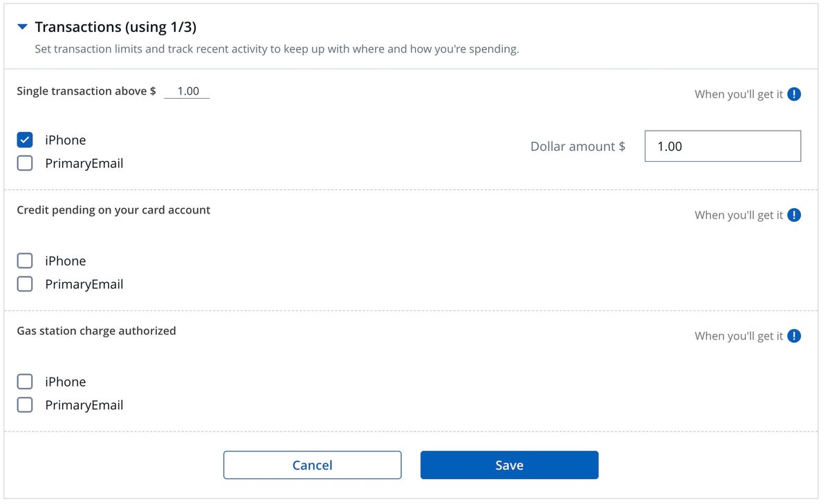Uncheck iPhone for Single transaction alerts

pos(25,140)
